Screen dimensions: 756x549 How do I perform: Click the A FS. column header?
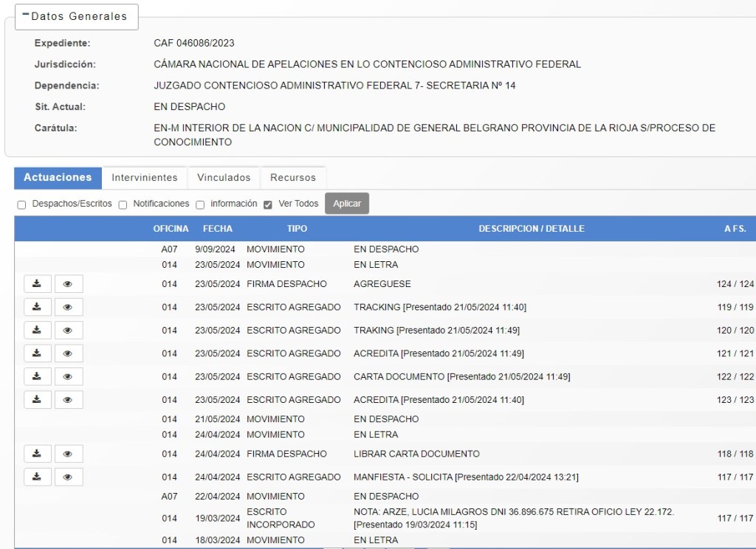[735, 229]
